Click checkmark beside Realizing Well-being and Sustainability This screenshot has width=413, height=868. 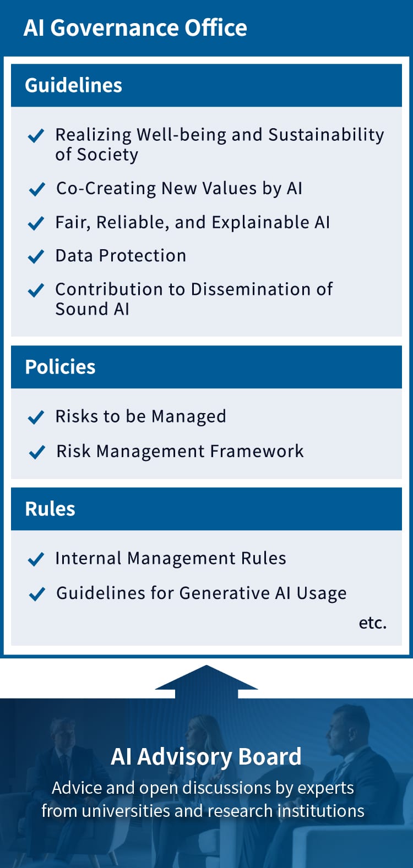(36, 135)
